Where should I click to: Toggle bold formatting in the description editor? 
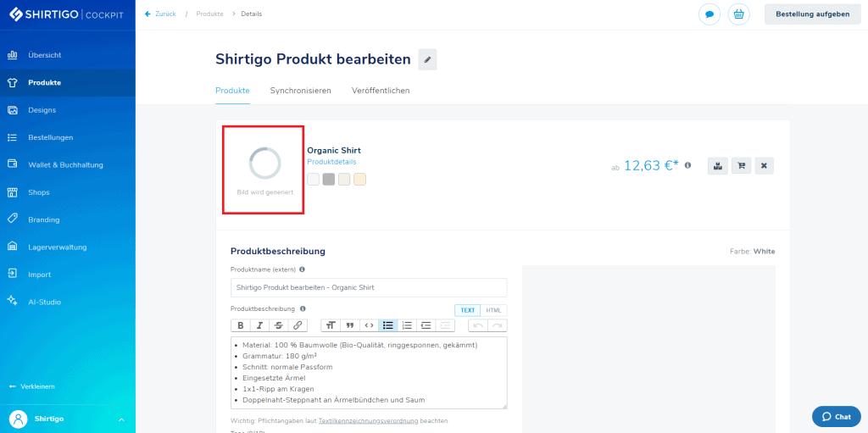[240, 325]
